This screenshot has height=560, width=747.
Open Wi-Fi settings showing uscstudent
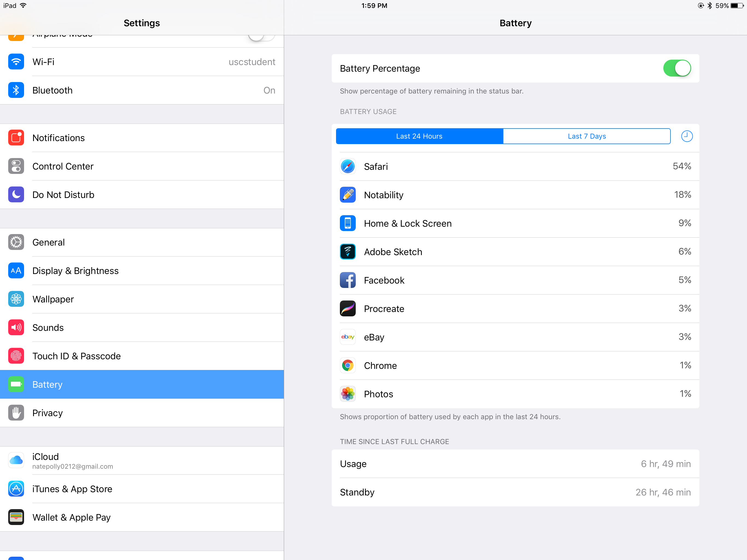pos(142,62)
